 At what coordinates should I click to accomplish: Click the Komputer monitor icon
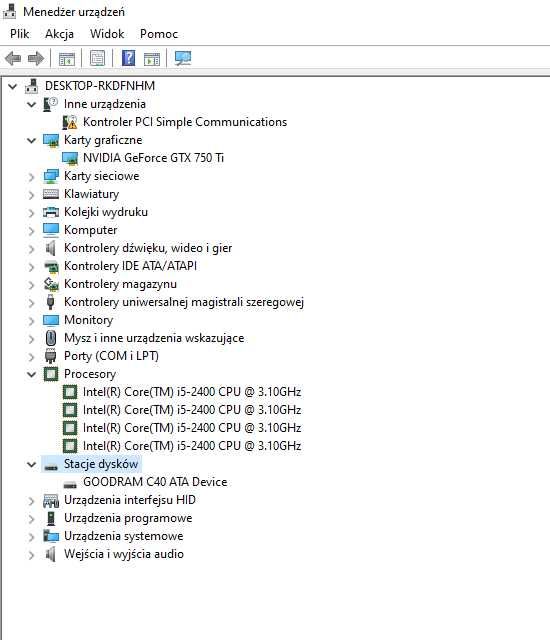click(x=51, y=230)
